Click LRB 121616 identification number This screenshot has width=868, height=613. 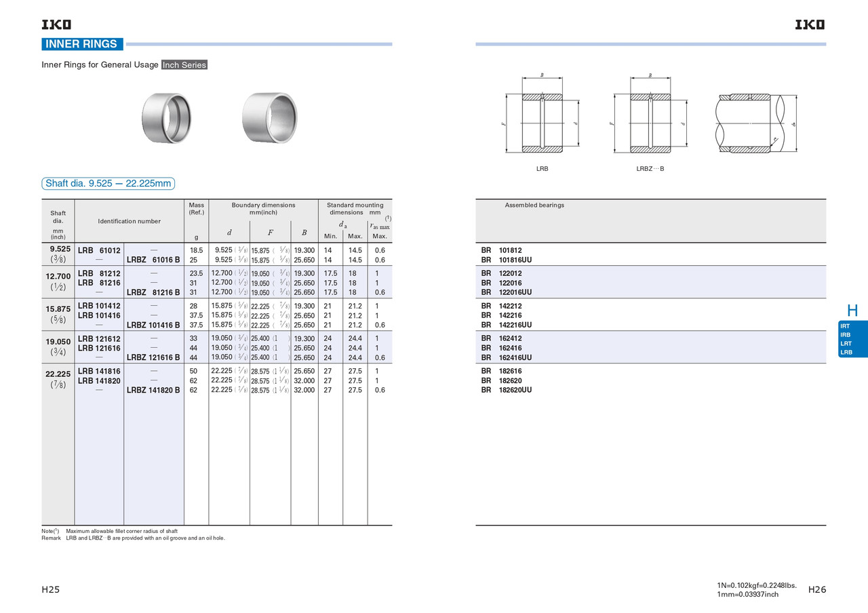click(99, 348)
